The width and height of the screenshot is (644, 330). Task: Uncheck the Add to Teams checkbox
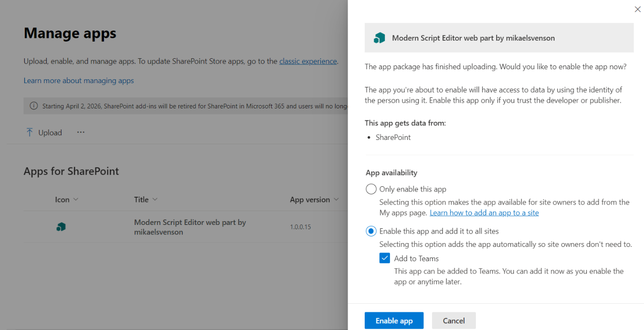384,258
